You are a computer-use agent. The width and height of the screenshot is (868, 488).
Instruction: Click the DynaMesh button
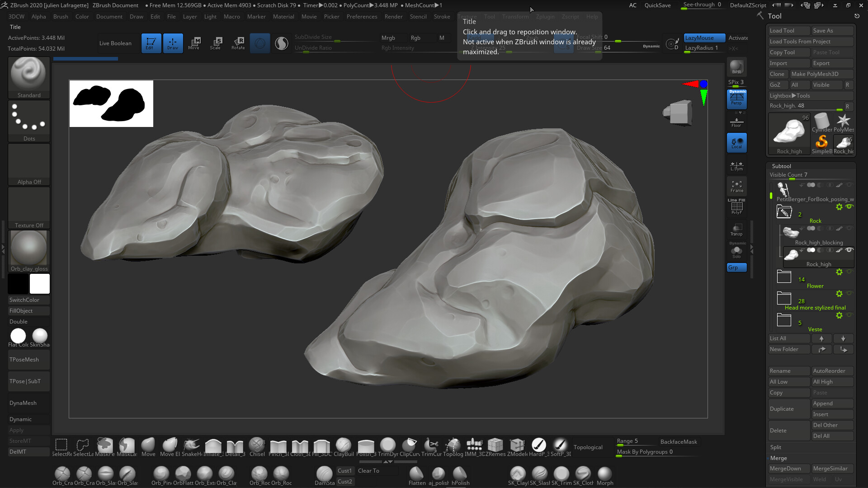[29, 403]
